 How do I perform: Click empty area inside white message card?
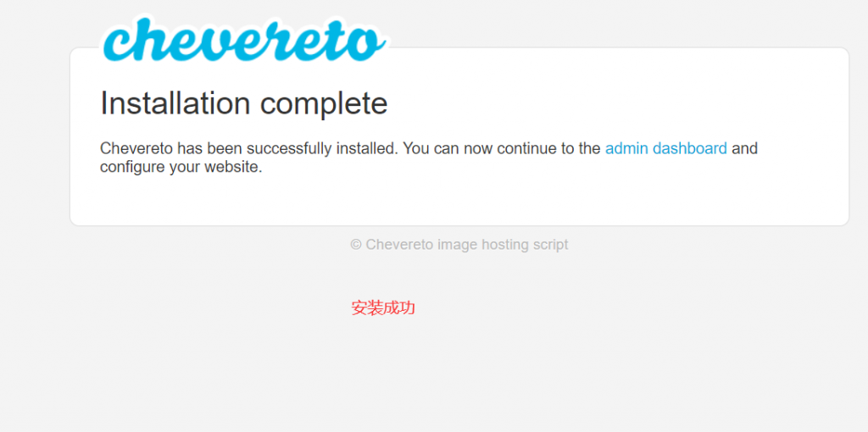coord(554,199)
